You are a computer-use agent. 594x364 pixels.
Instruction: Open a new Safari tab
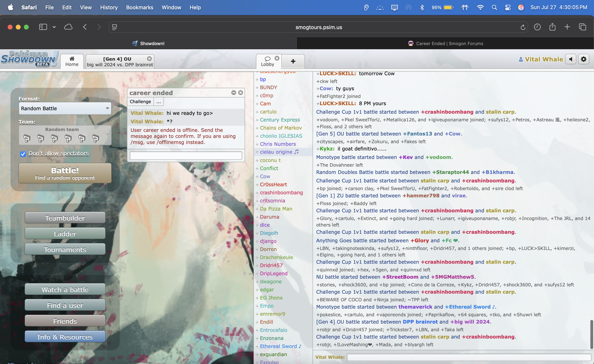pyautogui.click(x=567, y=27)
